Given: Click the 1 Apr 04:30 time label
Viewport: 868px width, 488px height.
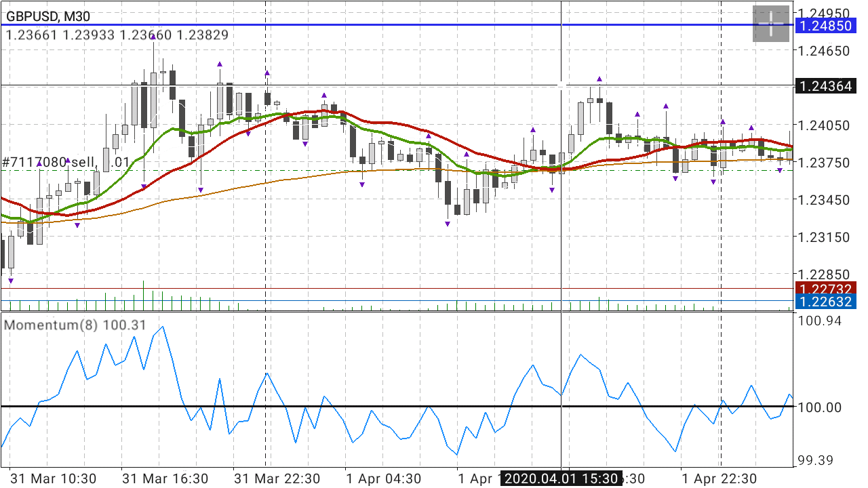Looking at the screenshot, I should click(382, 479).
